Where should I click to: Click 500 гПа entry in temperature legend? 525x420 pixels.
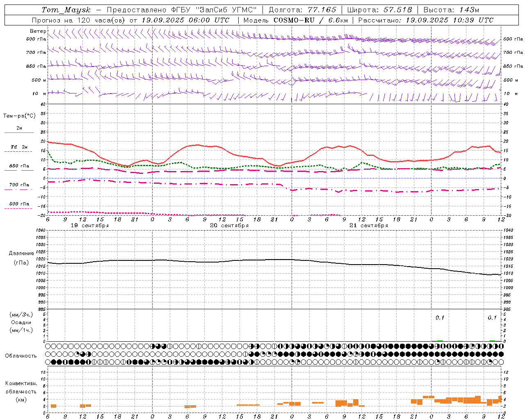click(19, 203)
